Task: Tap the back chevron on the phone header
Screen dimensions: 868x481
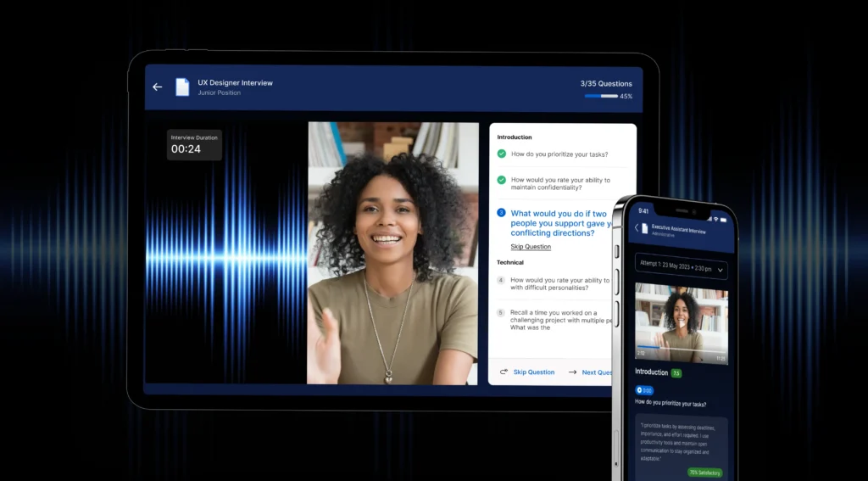Action: (637, 227)
